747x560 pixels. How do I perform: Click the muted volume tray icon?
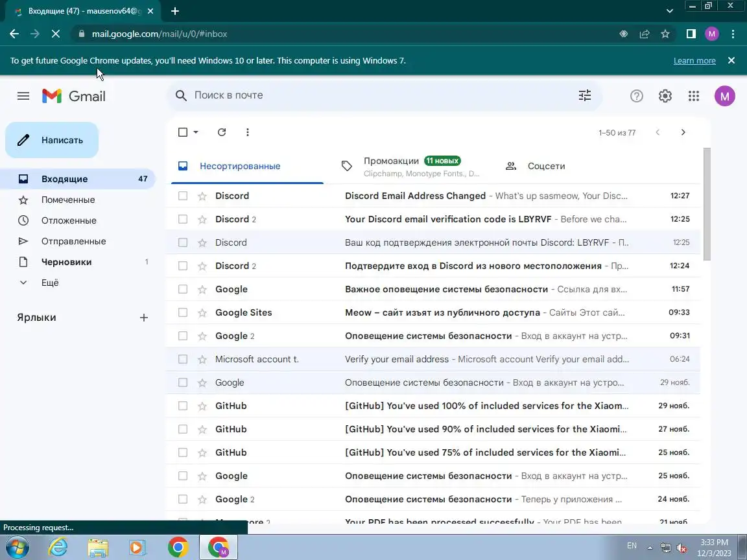[x=682, y=548]
